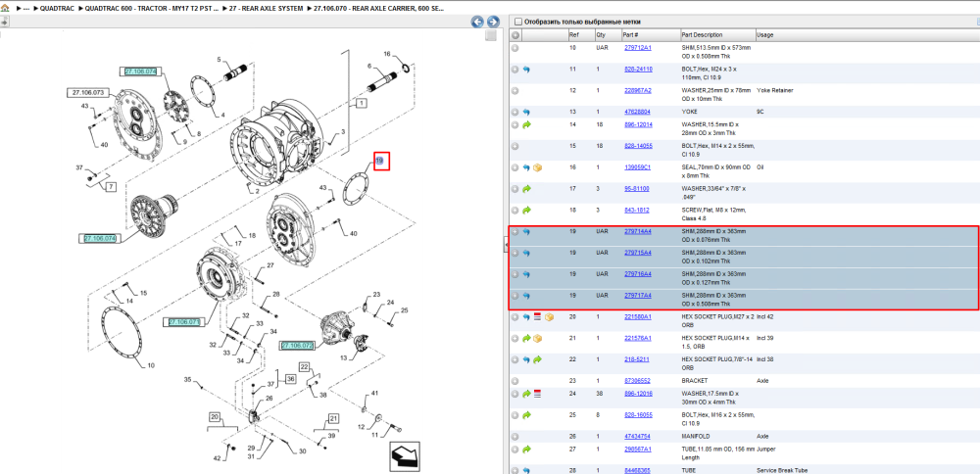Open part number link 47628804
The width and height of the screenshot is (980, 474).
(x=638, y=112)
